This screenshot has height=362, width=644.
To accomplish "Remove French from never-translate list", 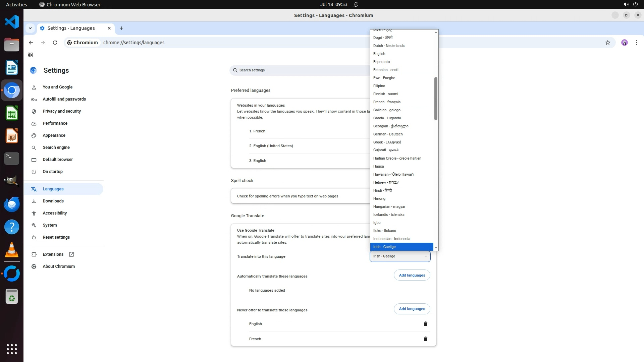I will pyautogui.click(x=425, y=339).
